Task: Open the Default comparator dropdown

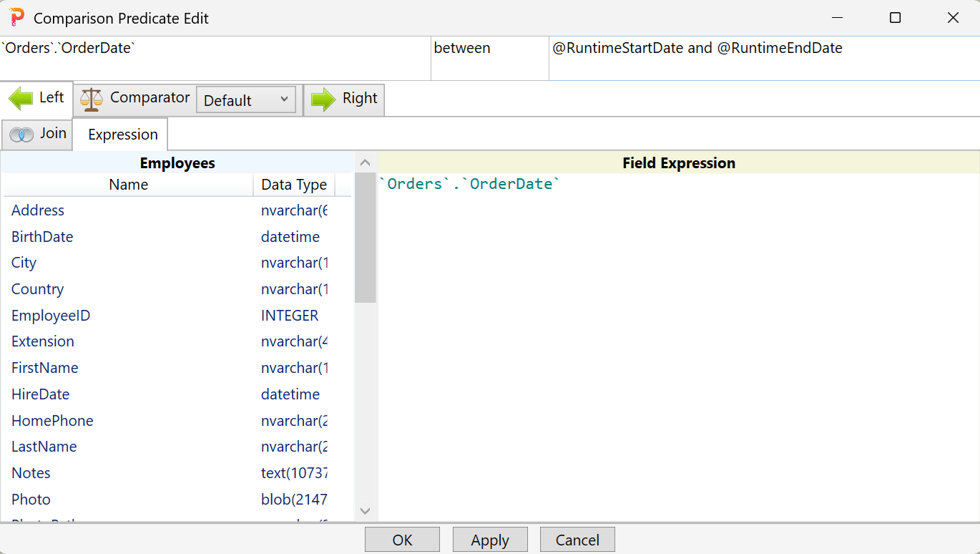Action: click(246, 99)
